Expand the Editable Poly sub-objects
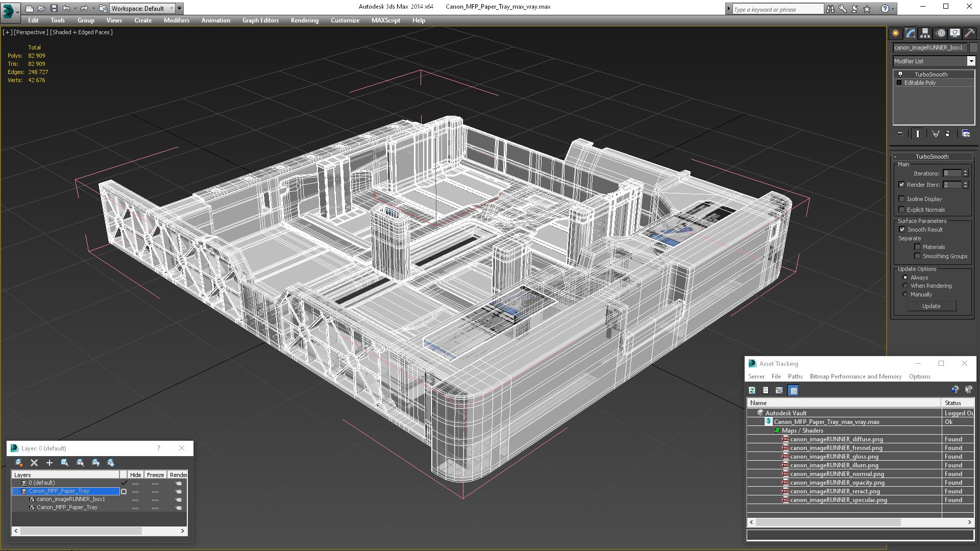 pos(899,83)
